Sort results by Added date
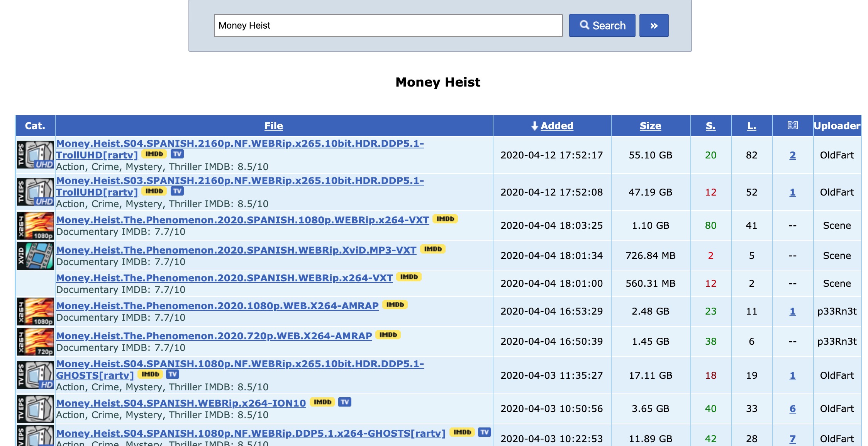Screen dimensions: 868x446 [556, 126]
